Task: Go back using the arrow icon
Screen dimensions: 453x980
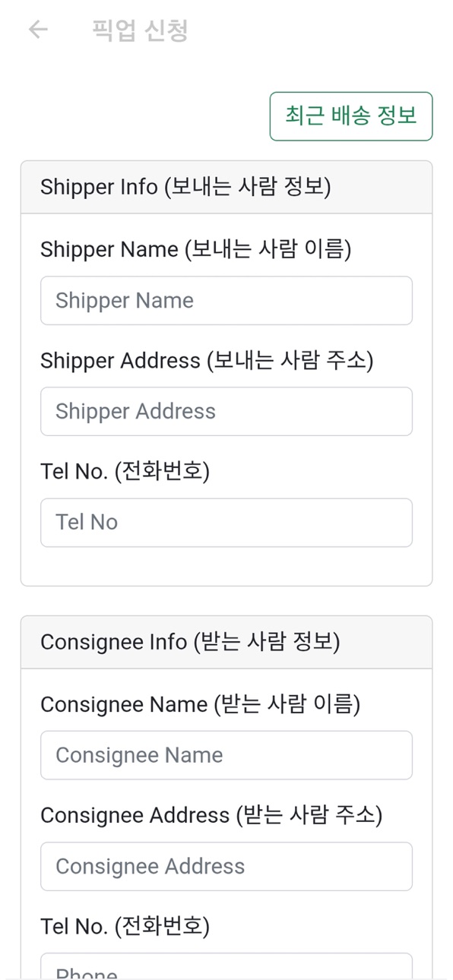Action: [38, 30]
